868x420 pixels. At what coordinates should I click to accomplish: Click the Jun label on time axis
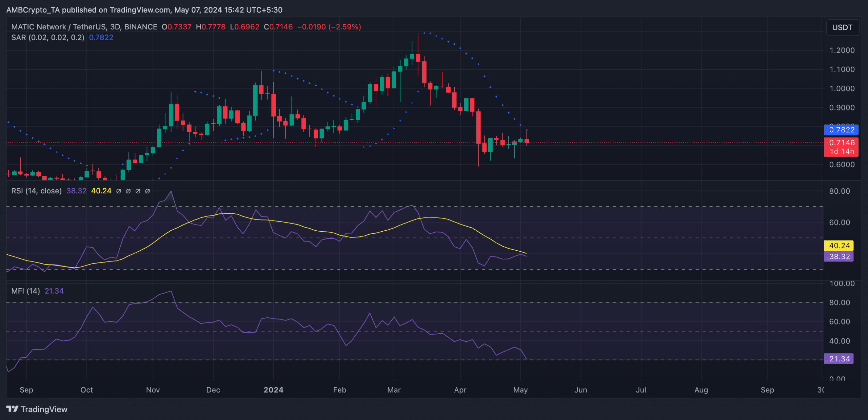[581, 390]
